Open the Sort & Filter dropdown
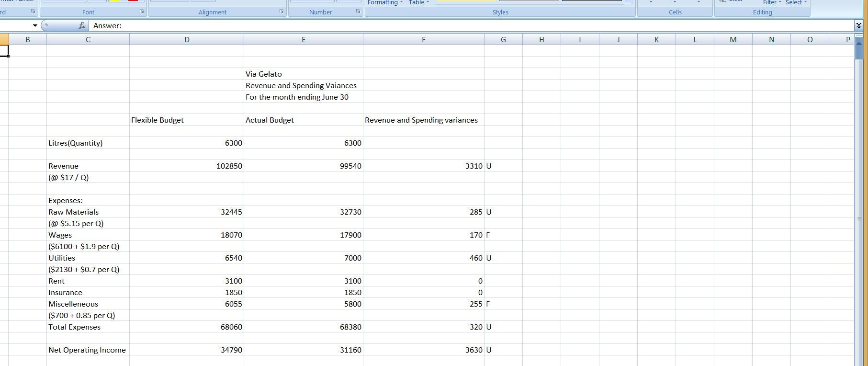The width and height of the screenshot is (868, 366). pyautogui.click(x=772, y=3)
